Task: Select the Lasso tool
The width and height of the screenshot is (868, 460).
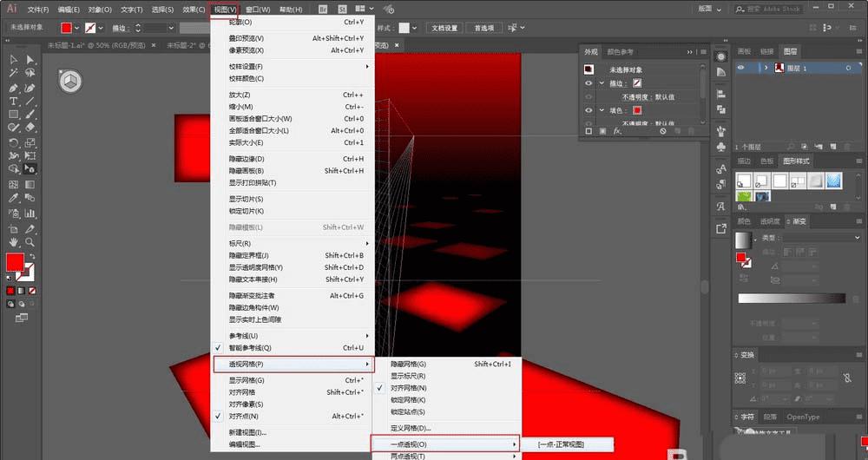Action: click(x=30, y=73)
